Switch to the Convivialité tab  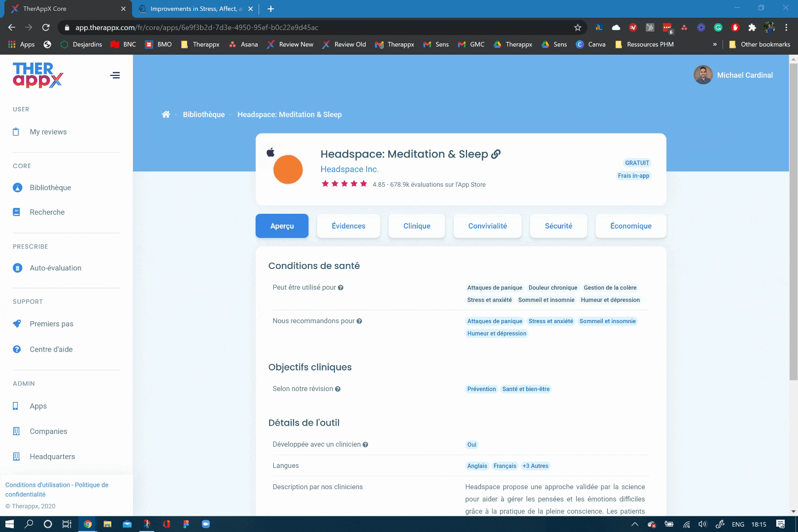point(488,226)
